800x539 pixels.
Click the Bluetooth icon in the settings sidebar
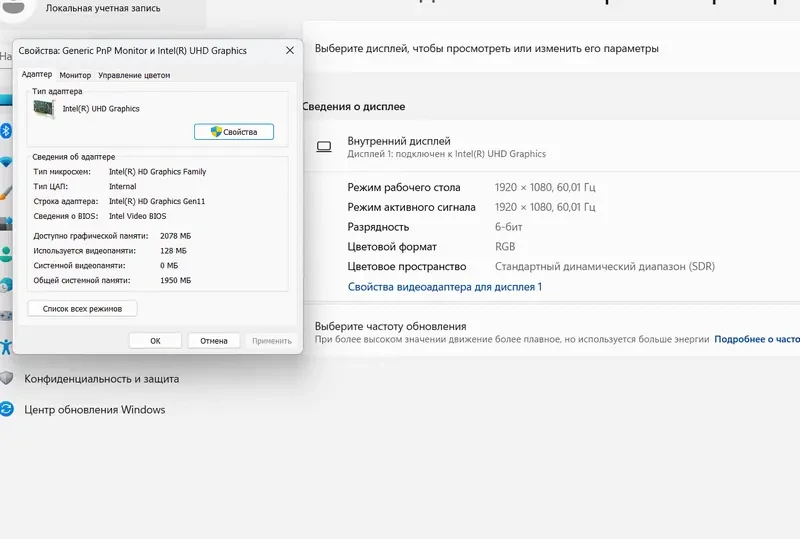pos(5,131)
